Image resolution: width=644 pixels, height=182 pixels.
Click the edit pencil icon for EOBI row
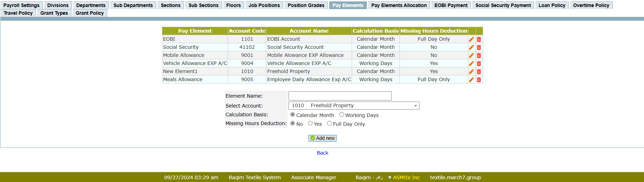click(x=471, y=39)
